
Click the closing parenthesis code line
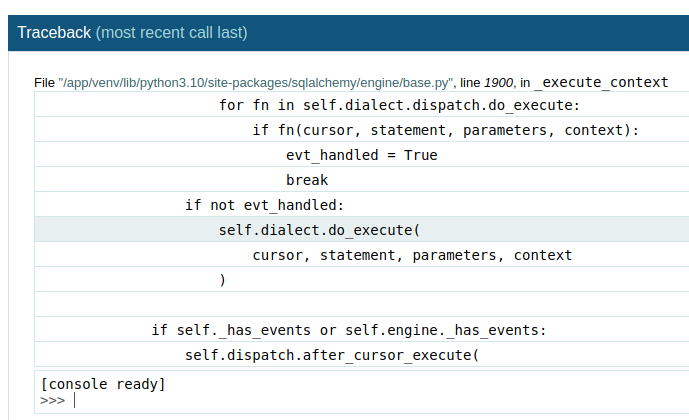click(x=223, y=280)
